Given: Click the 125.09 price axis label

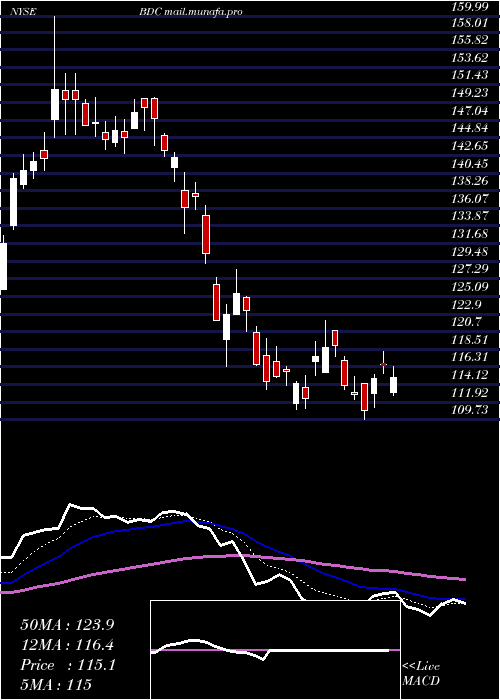Looking at the screenshot, I should 468,287.
